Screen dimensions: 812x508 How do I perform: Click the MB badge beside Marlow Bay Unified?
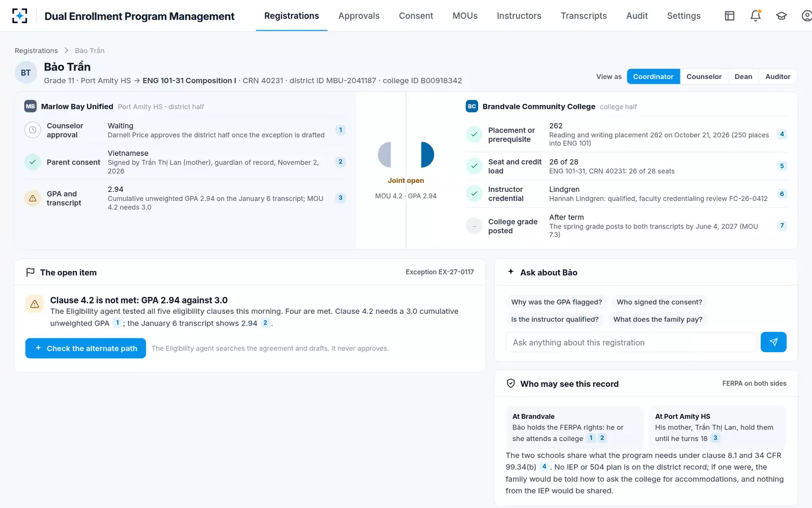coord(30,106)
